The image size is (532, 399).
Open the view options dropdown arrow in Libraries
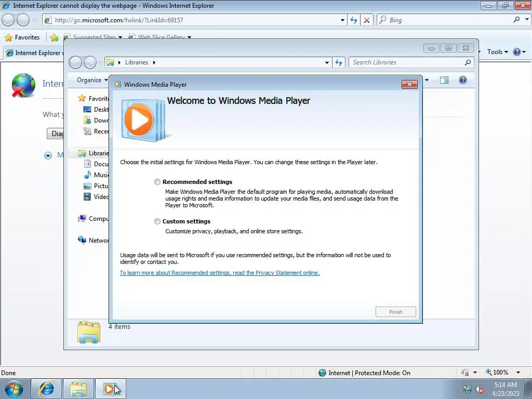[x=427, y=80]
